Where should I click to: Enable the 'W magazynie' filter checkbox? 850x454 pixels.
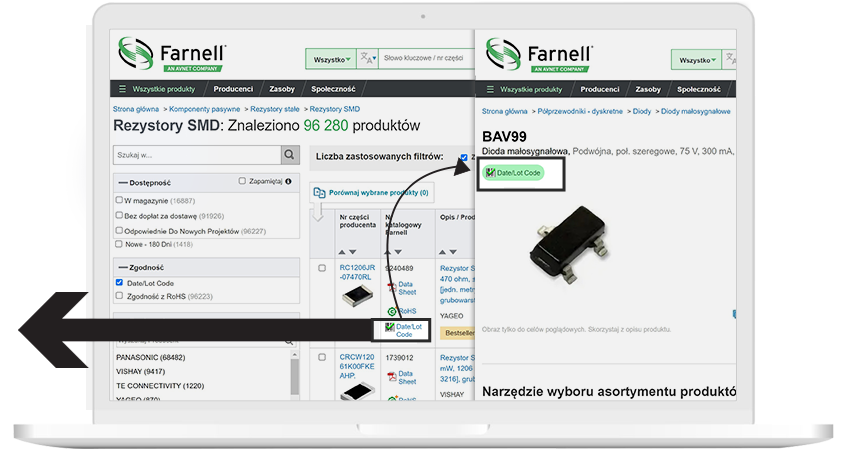click(119, 200)
